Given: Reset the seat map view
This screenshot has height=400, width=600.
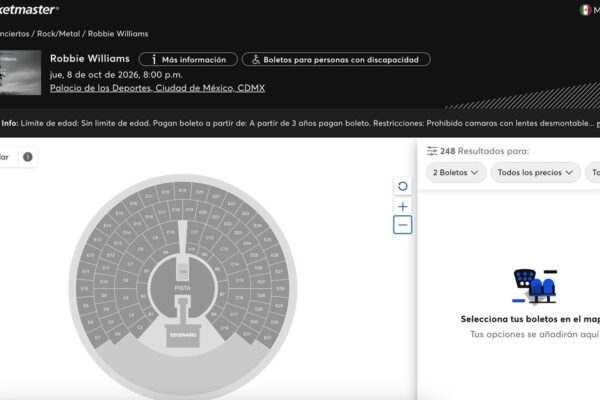Looking at the screenshot, I should [402, 186].
